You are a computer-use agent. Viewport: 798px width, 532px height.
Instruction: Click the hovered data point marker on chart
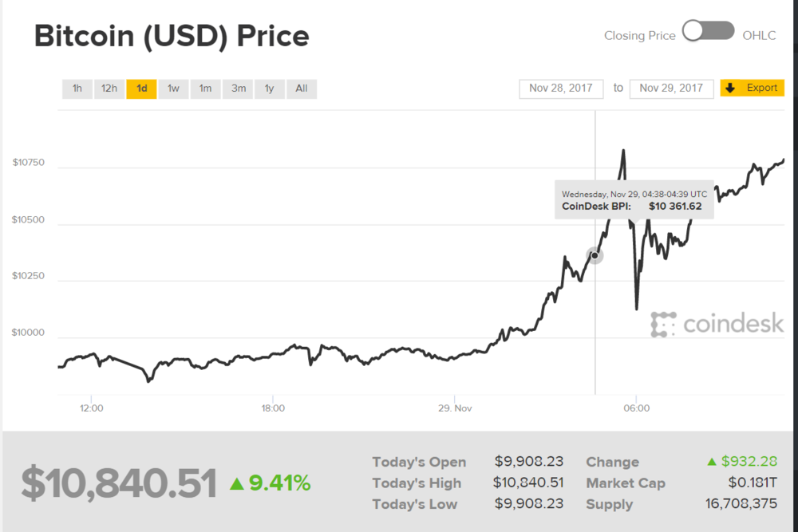tap(595, 255)
